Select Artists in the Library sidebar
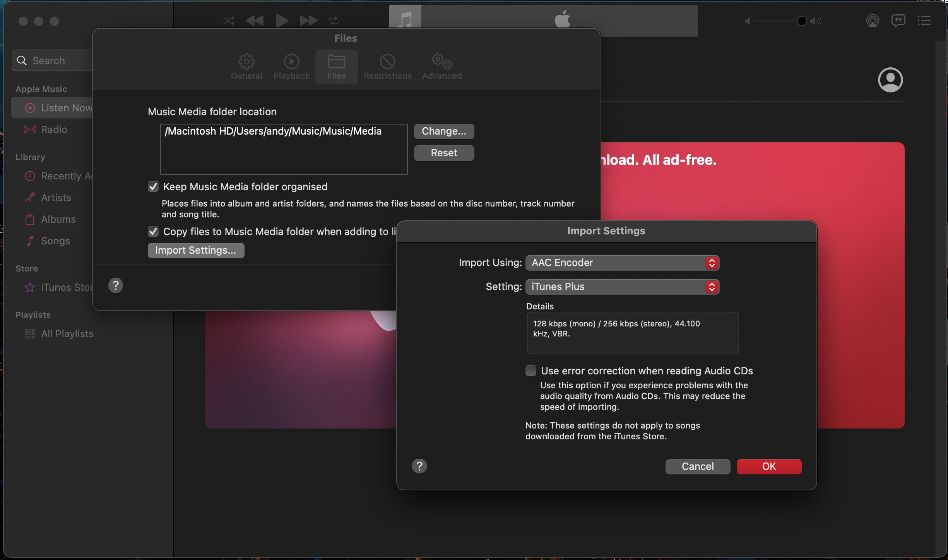Image resolution: width=948 pixels, height=560 pixels. (x=56, y=198)
